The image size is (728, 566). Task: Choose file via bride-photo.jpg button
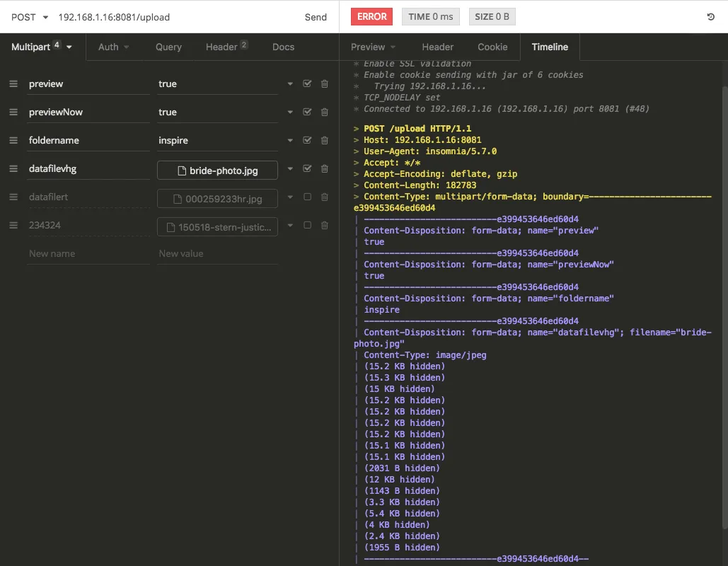coord(217,171)
